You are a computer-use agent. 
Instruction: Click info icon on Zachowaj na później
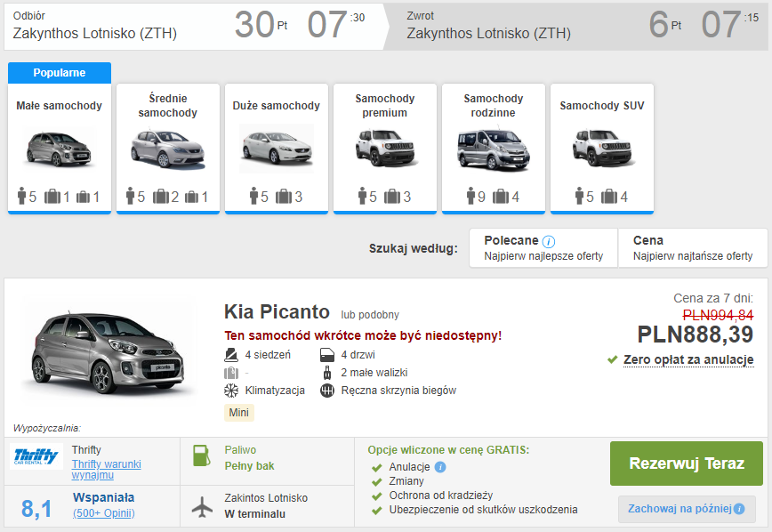739,509
